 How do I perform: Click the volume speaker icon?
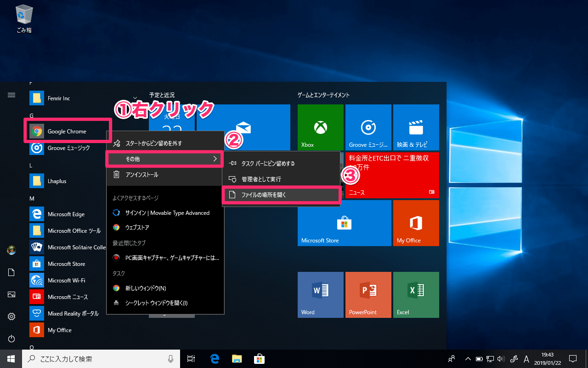pyautogui.click(x=501, y=359)
